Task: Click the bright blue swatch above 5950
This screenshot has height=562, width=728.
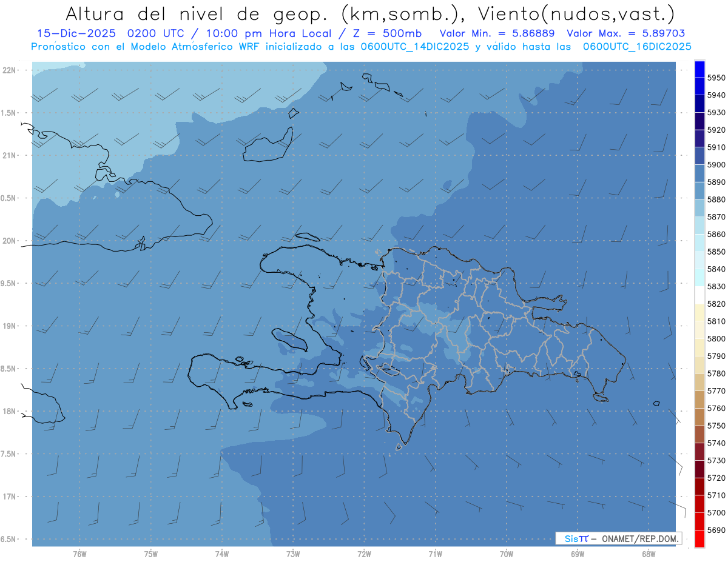Action: coord(699,69)
